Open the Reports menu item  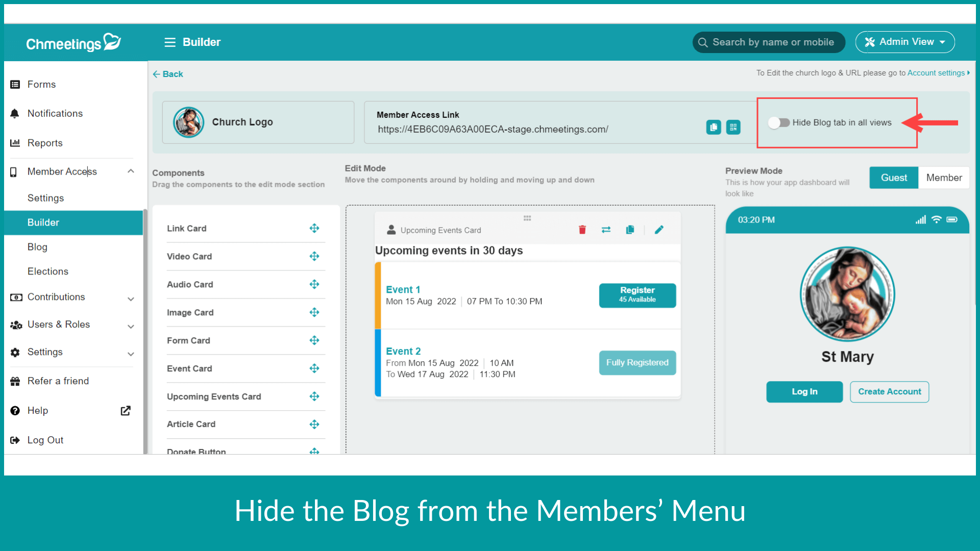[45, 143]
